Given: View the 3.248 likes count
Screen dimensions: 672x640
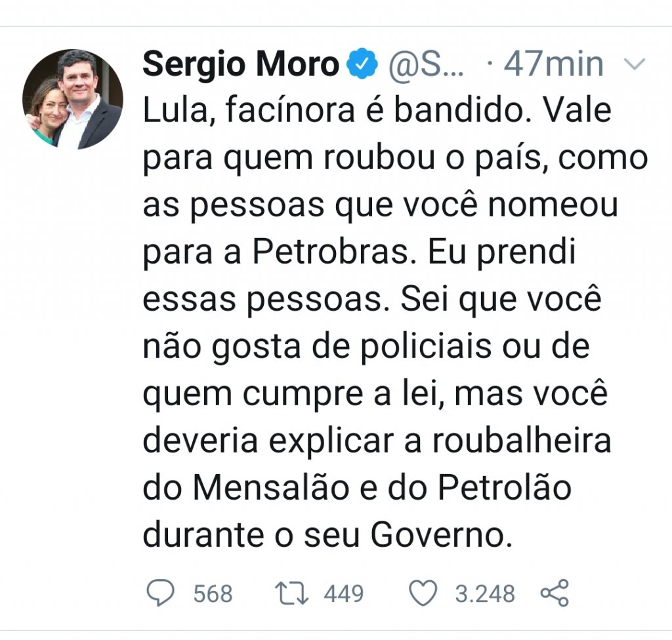Looking at the screenshot, I should 485,593.
